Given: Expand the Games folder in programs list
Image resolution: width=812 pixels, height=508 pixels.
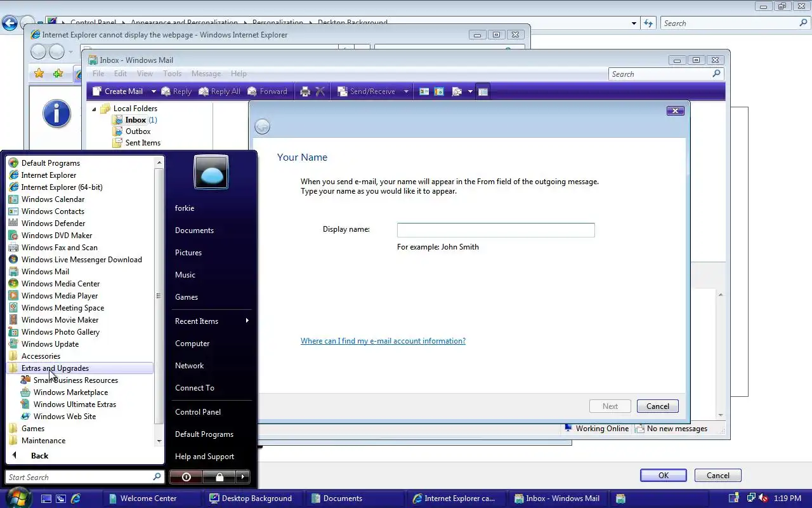Looking at the screenshot, I should tap(81, 429).
